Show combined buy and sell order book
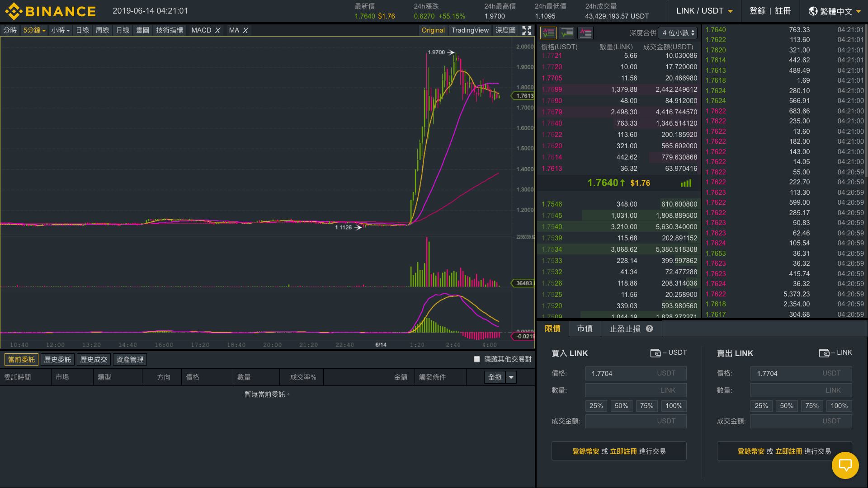Viewport: 868px width, 488px height. (x=548, y=33)
